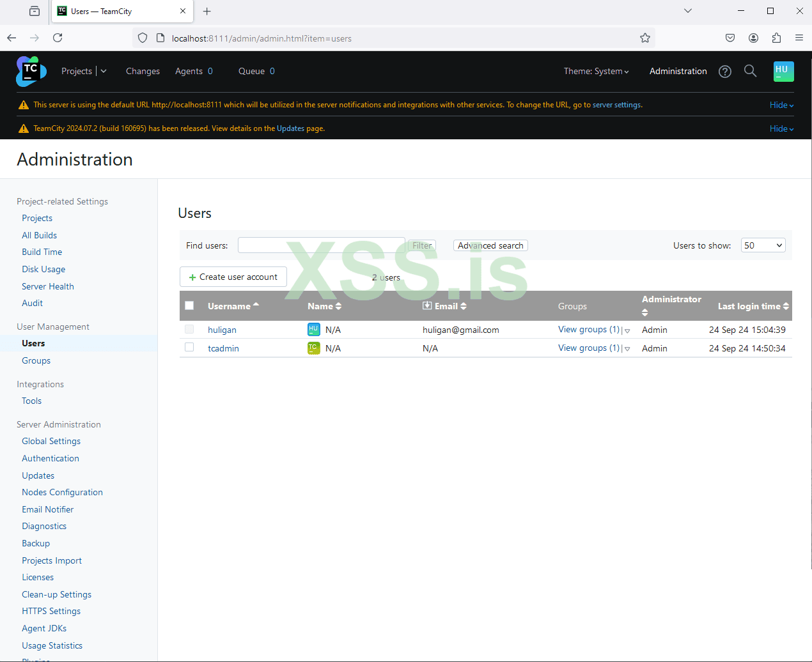Open Advanced search

tap(490, 245)
